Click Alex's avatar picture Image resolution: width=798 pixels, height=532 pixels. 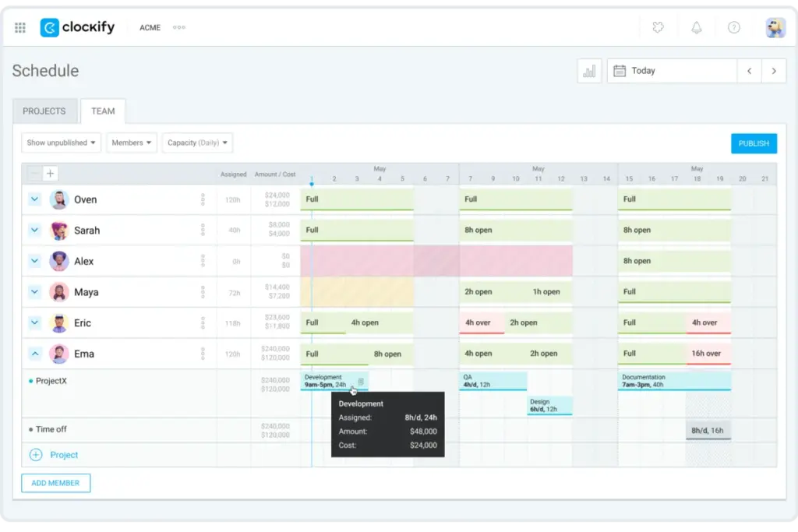[x=59, y=261]
